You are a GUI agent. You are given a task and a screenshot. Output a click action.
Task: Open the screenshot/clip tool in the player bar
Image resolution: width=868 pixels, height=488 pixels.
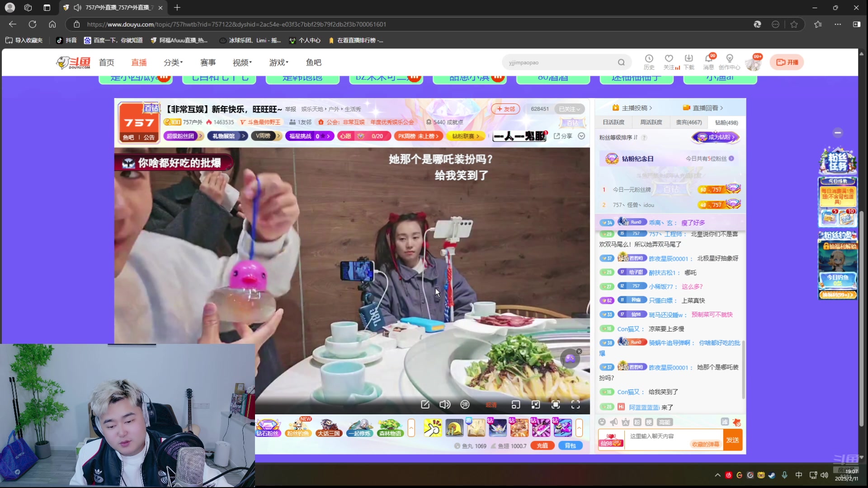coord(425,404)
